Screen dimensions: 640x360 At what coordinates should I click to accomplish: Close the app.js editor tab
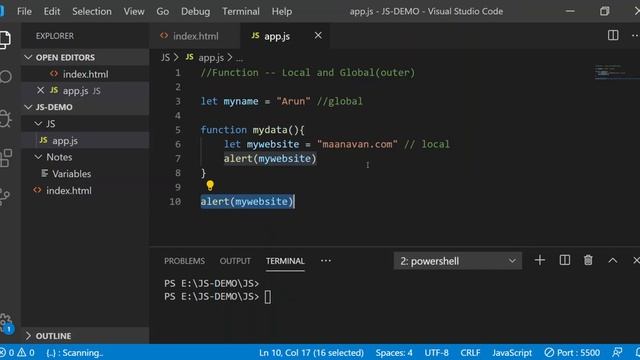(x=318, y=36)
